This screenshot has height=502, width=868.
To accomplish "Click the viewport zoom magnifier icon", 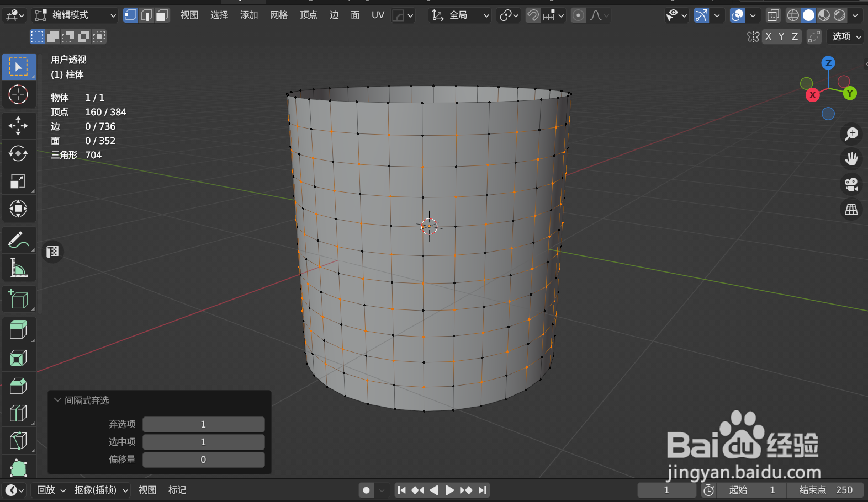I will click(x=851, y=133).
